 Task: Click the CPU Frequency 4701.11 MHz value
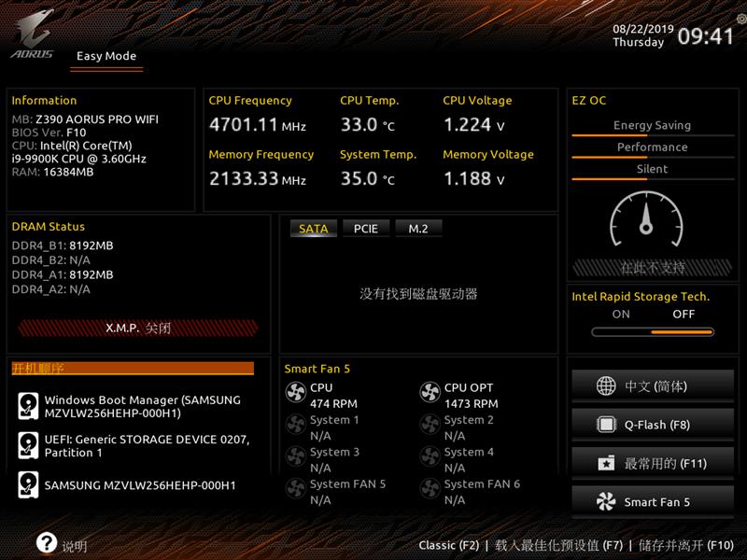[258, 125]
